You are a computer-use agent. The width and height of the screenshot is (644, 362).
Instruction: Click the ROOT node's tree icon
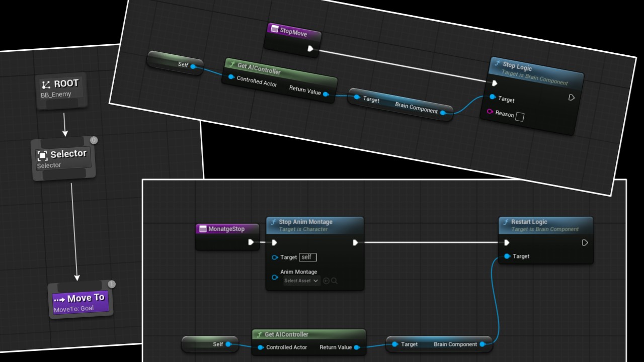[46, 85]
